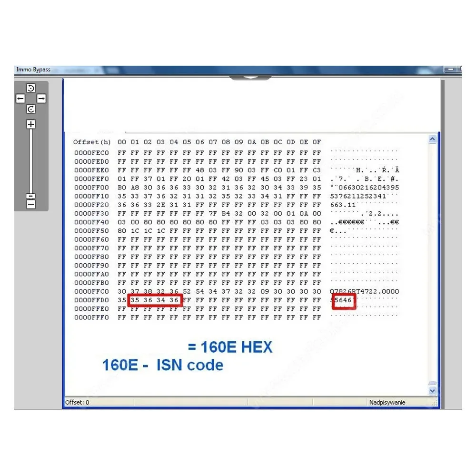
Task: Click the zoom out minus icon
Action: point(30,205)
